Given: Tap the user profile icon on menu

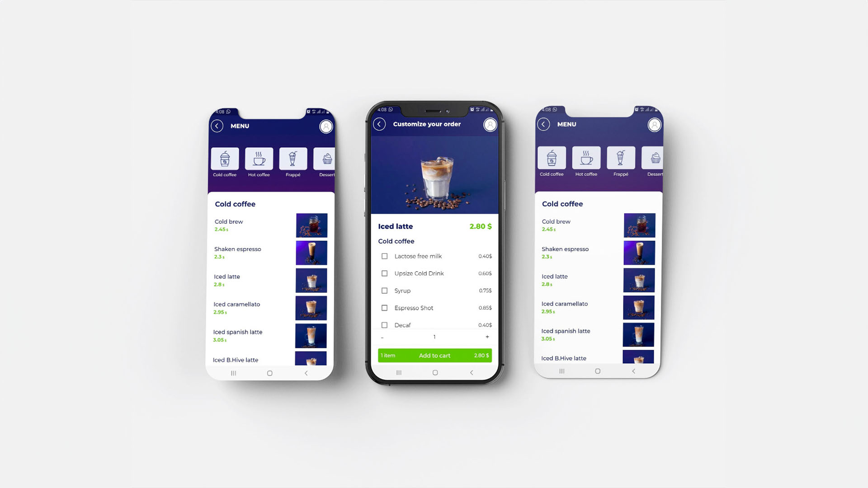Looking at the screenshot, I should (327, 126).
